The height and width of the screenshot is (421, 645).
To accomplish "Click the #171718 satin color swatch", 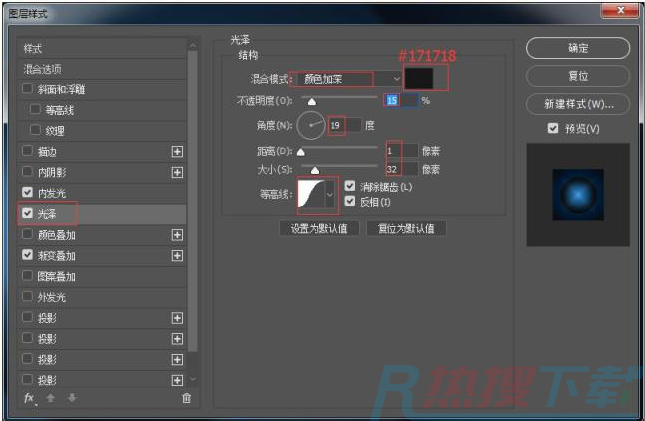I will (x=423, y=77).
